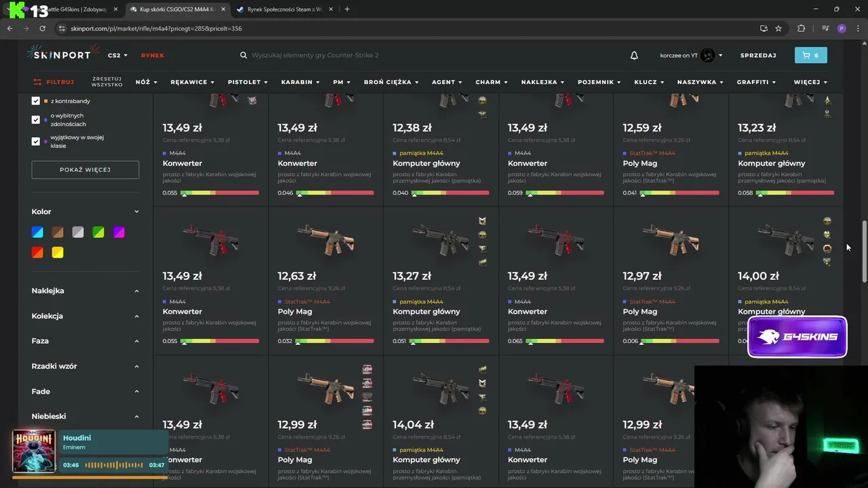Close the Kup skórki CS:GO/CS2 M4A4 tab
The width and height of the screenshot is (868, 488).
coord(223,9)
